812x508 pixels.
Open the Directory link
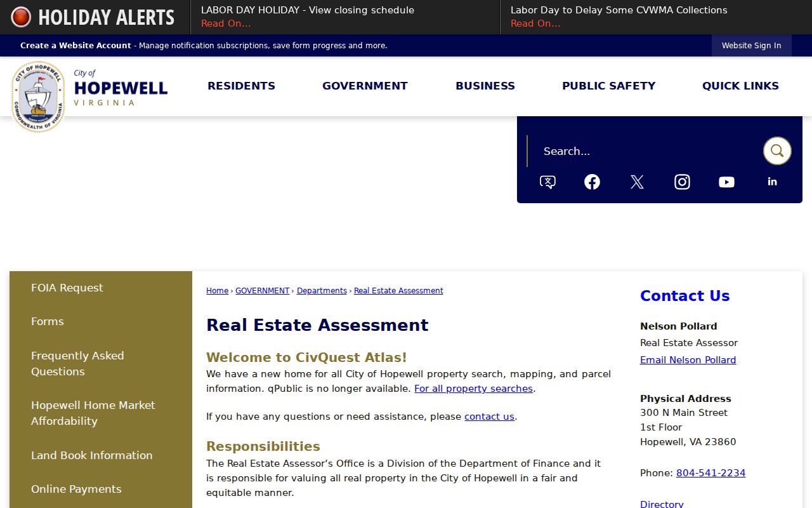(x=662, y=504)
